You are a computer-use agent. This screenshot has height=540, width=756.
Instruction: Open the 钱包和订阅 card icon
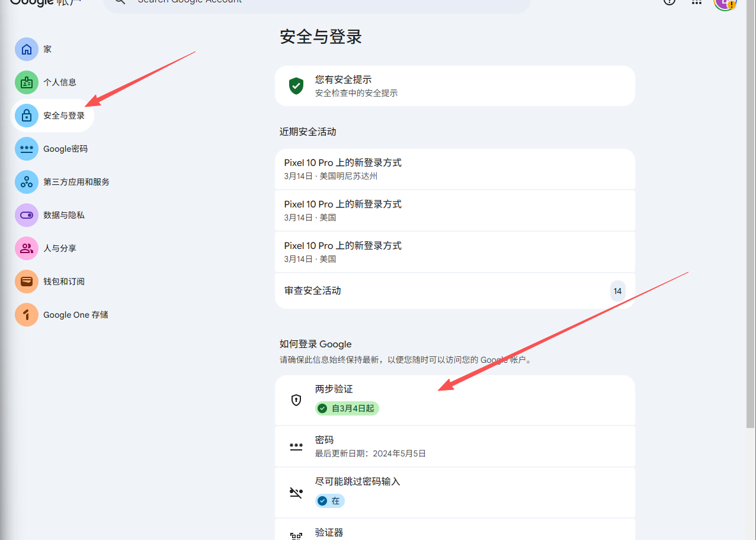click(27, 282)
